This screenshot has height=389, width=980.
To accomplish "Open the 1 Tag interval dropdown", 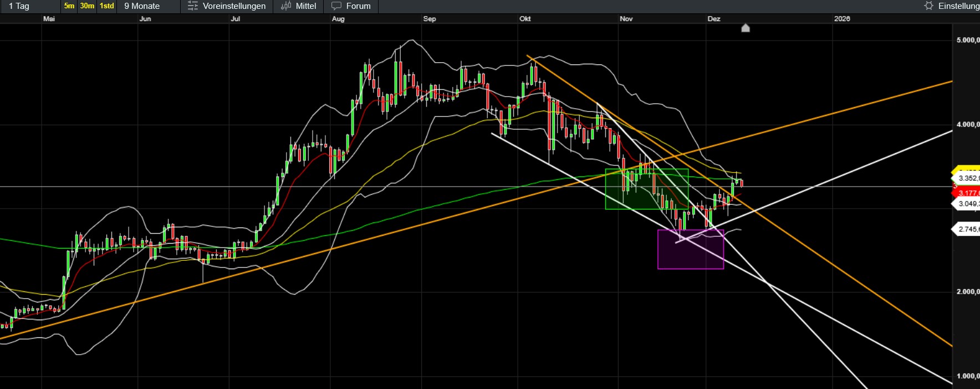I will (19, 6).
